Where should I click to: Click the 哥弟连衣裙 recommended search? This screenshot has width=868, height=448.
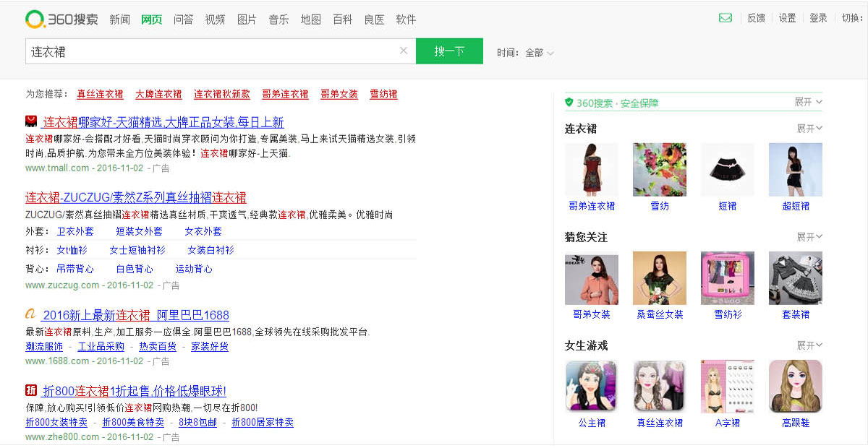point(285,94)
